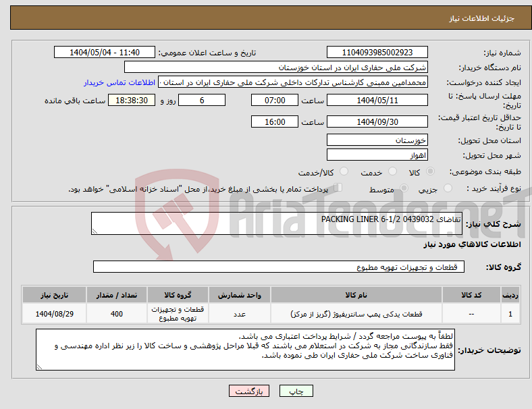This screenshot has height=409, width=532.
Task: Click the اطلاعات کالاهای مورد نیاز section heading
Action: (x=472, y=244)
